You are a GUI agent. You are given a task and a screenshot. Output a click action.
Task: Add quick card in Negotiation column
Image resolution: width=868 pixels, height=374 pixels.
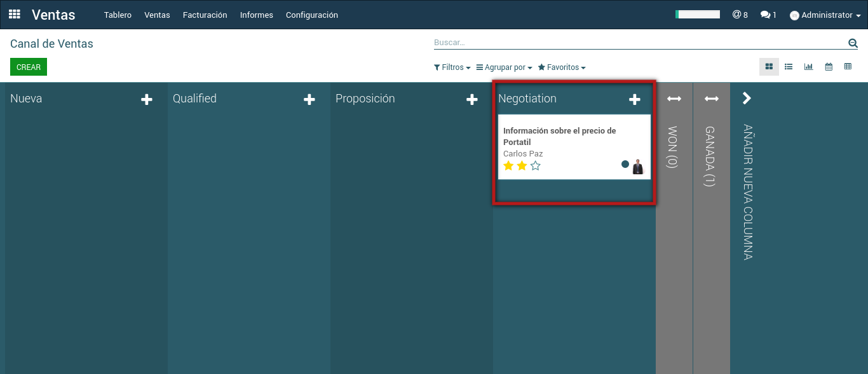(634, 99)
